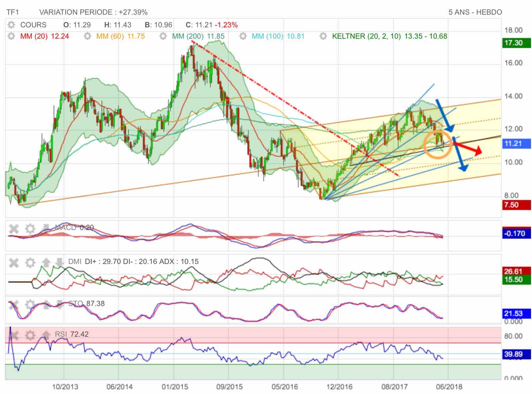
Task: Move the STO panel down
Action: (x=59, y=305)
